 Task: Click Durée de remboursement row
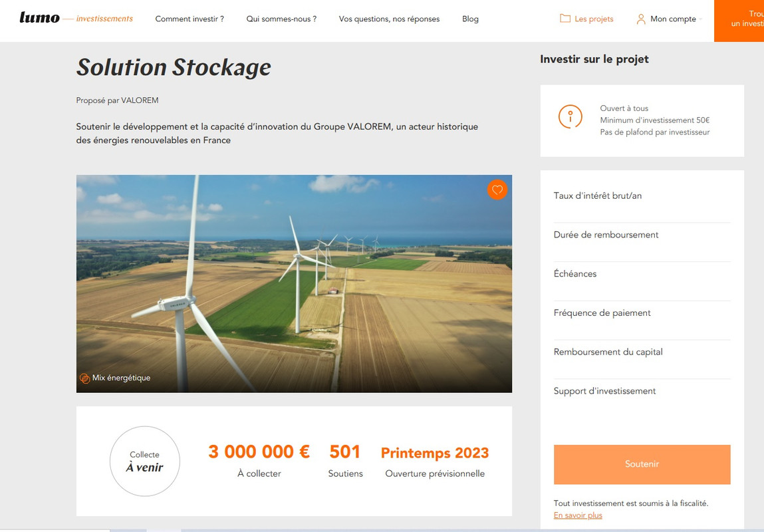click(x=642, y=242)
